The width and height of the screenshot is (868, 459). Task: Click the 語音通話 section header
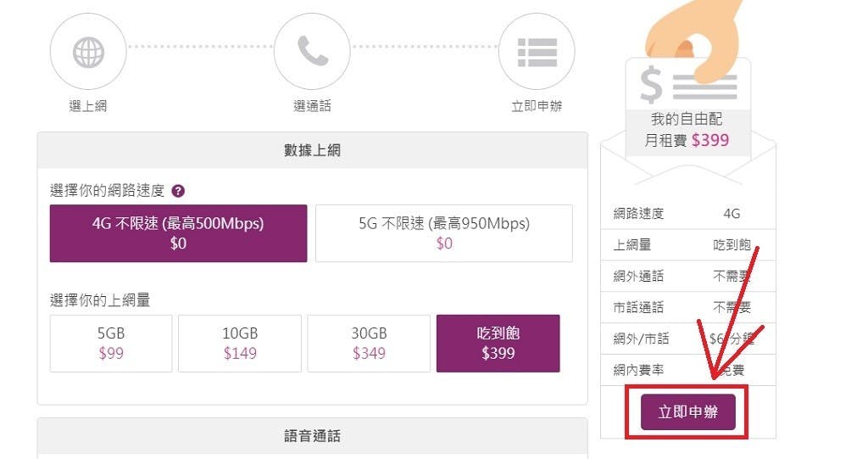tap(312, 436)
